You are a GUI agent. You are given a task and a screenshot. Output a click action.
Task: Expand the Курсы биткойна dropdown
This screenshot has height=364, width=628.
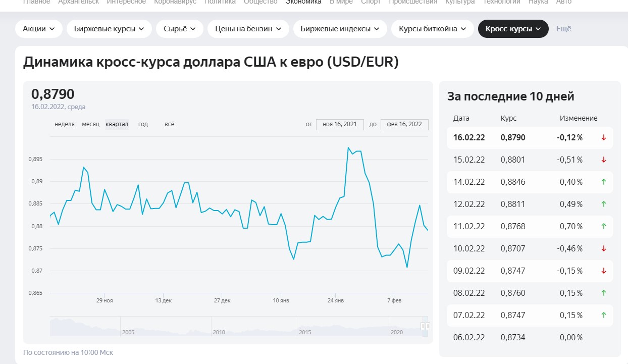432,29
